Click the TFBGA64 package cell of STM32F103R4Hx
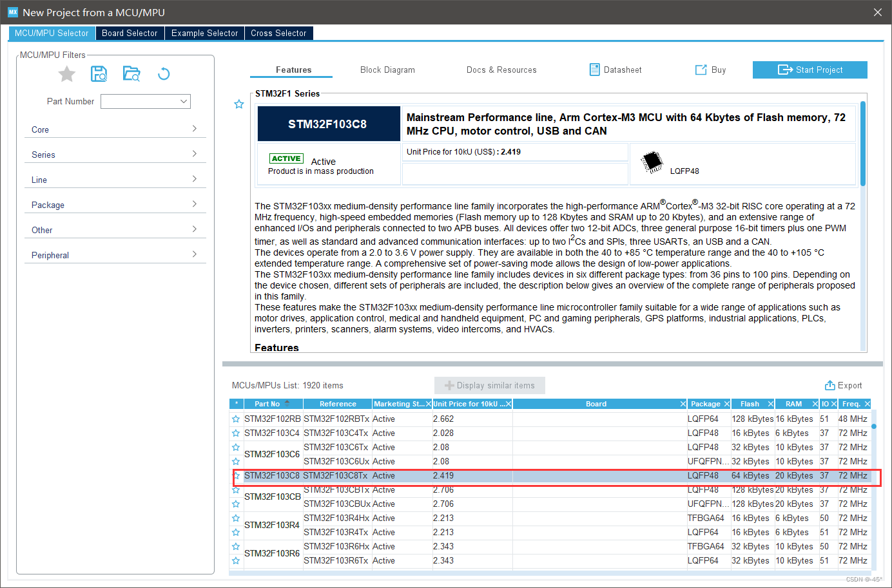Screen dimensions: 892x588 pyautogui.click(x=708, y=518)
